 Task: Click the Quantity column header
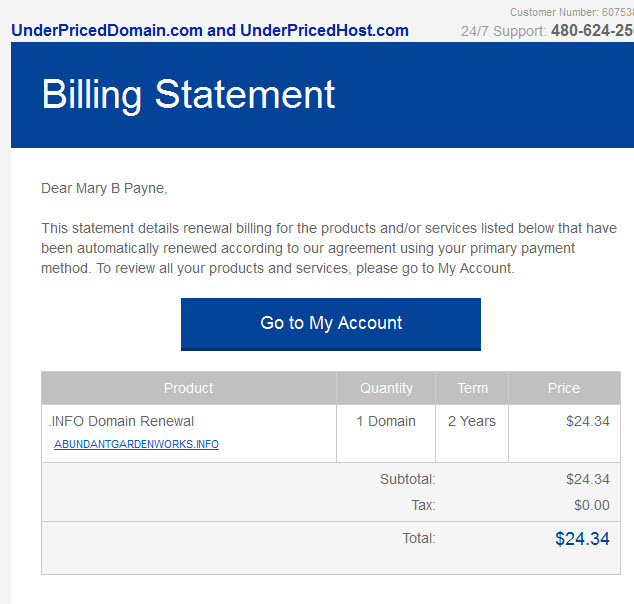pos(386,388)
